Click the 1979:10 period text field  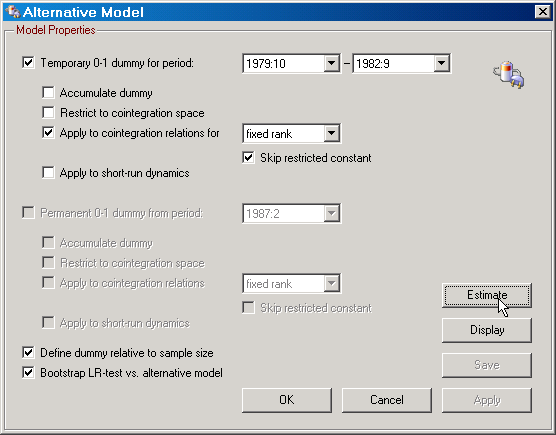point(284,63)
